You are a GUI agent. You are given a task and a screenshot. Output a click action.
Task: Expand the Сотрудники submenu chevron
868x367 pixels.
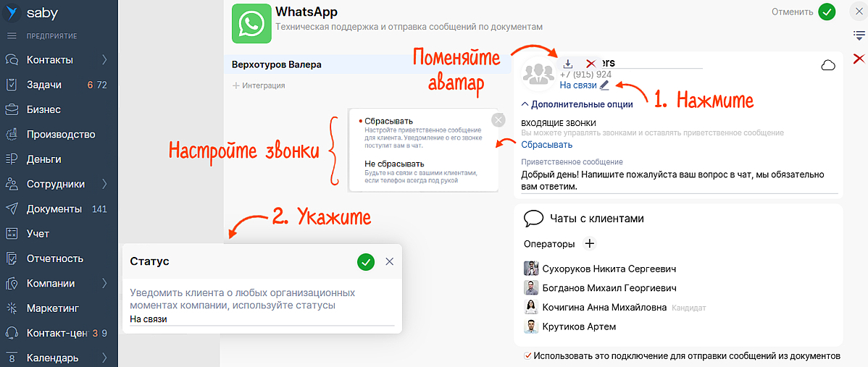point(104,184)
